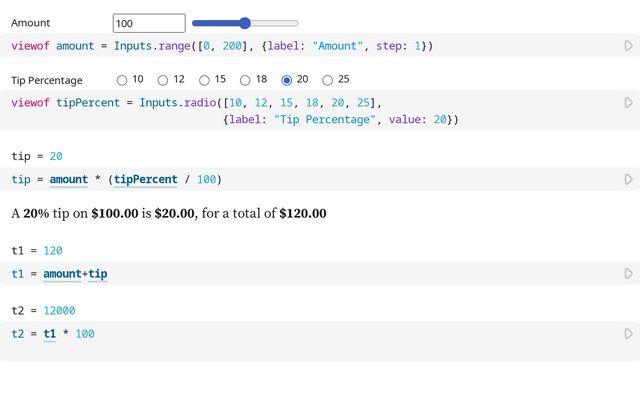Click the tipPercent reference in tip formula
The image size is (640, 400).
[145, 180]
